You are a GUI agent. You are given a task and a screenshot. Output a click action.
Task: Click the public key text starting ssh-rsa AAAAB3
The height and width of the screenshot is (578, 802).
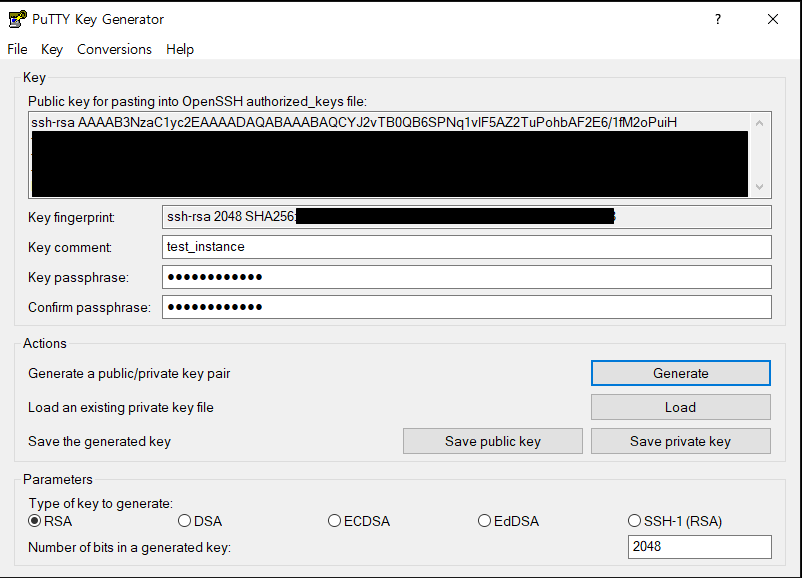click(x=354, y=123)
